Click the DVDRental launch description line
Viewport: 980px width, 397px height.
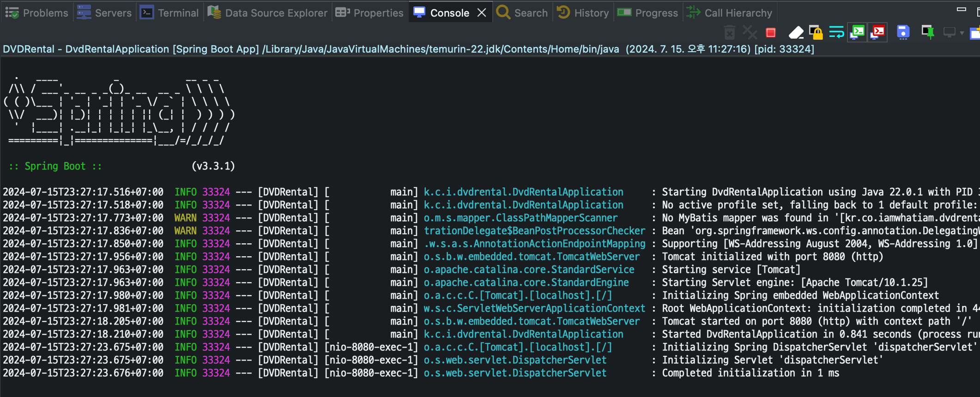[408, 49]
